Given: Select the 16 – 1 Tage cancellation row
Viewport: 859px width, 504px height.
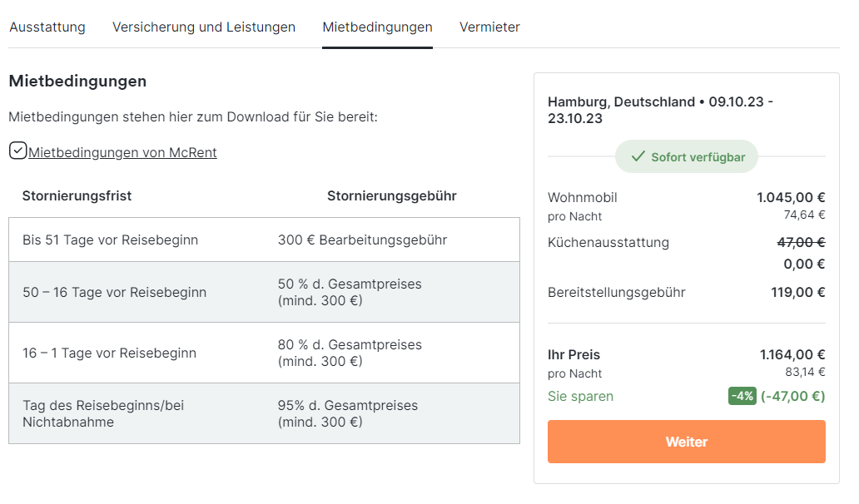Looking at the screenshot, I should point(264,353).
